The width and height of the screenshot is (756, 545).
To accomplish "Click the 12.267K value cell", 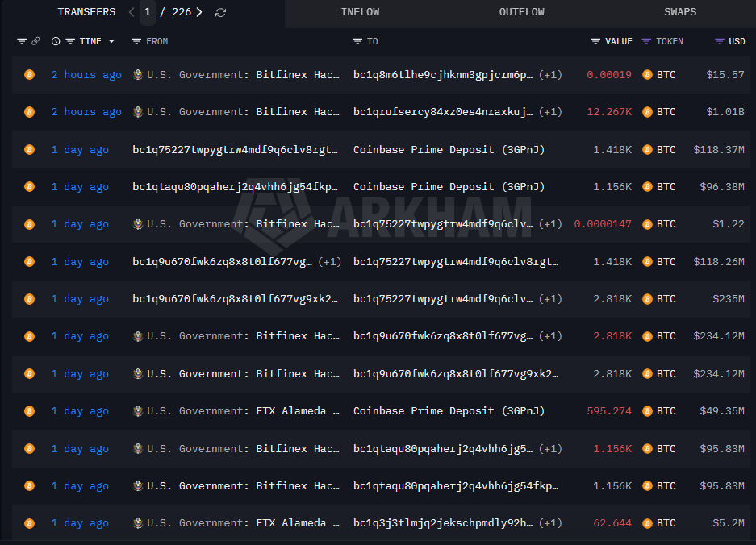I will pyautogui.click(x=609, y=112).
